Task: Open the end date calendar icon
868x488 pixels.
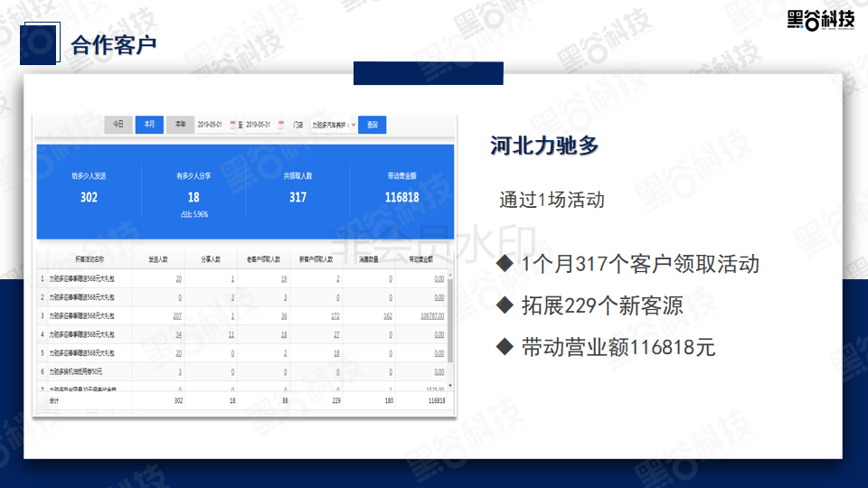Action: tap(281, 125)
